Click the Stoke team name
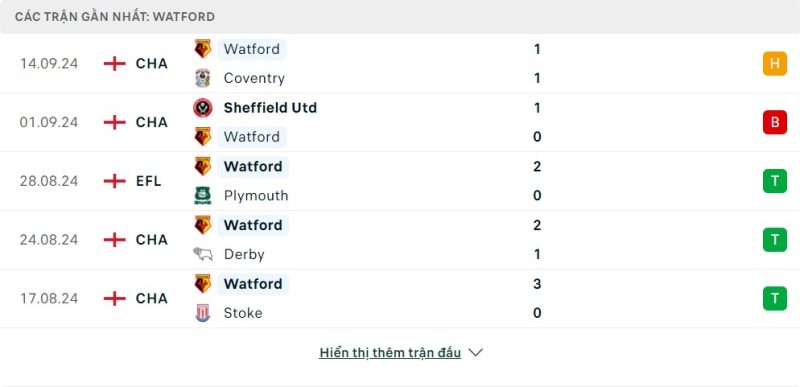The height and width of the screenshot is (387, 800). pos(243,313)
